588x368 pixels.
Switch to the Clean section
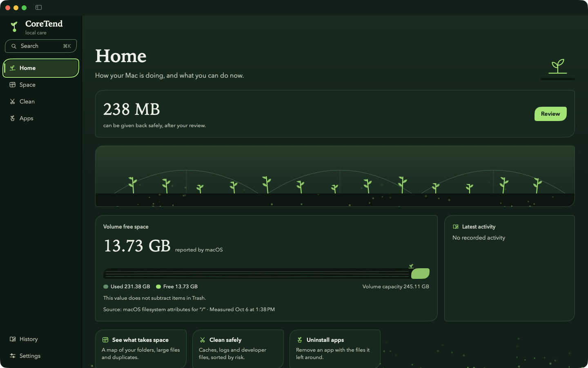[41, 101]
